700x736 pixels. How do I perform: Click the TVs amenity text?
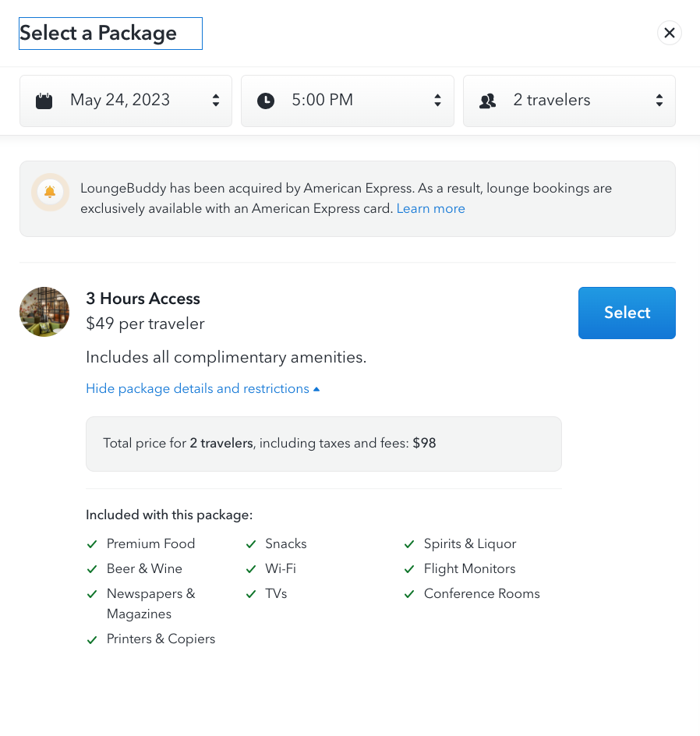276,593
